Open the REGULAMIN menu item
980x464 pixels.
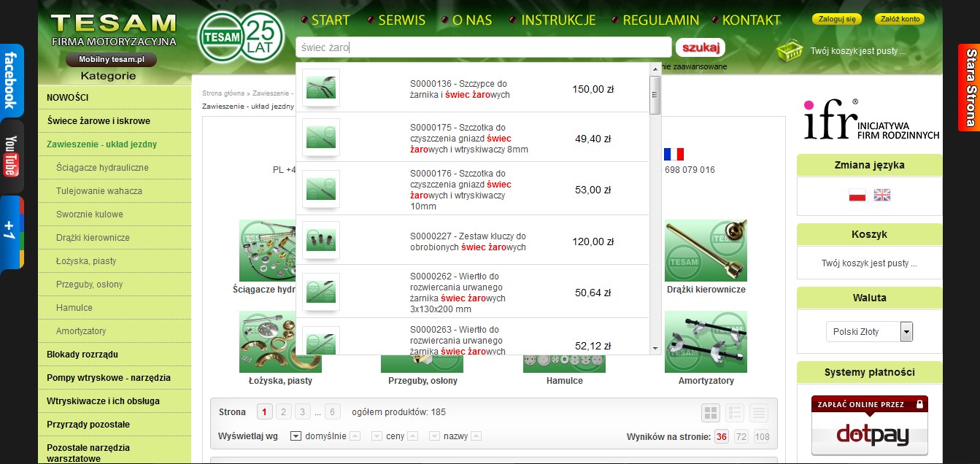point(660,20)
